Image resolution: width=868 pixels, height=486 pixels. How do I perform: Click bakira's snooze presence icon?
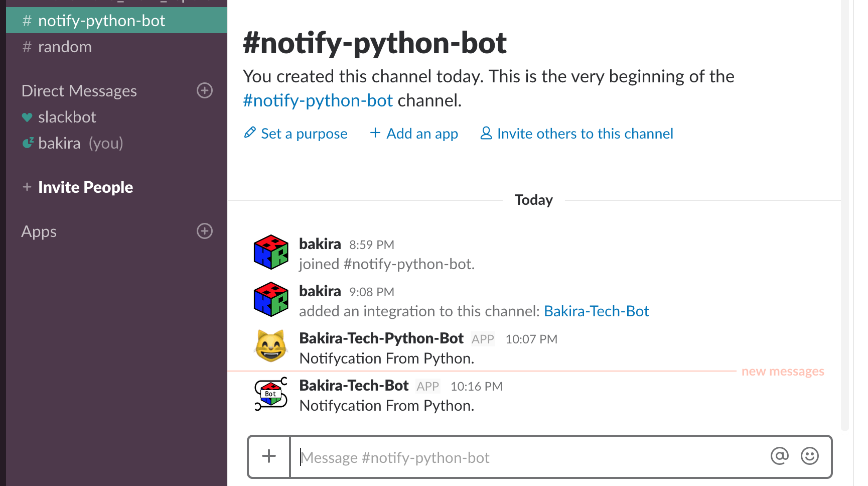click(x=28, y=143)
